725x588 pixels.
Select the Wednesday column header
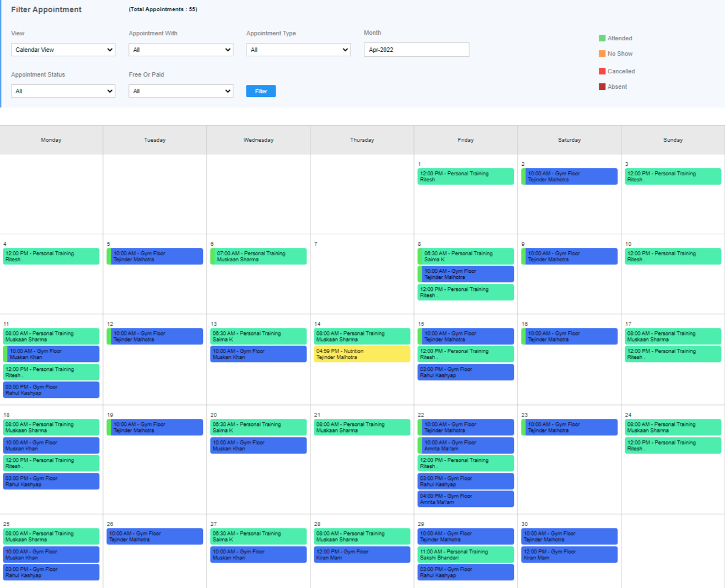259,140
